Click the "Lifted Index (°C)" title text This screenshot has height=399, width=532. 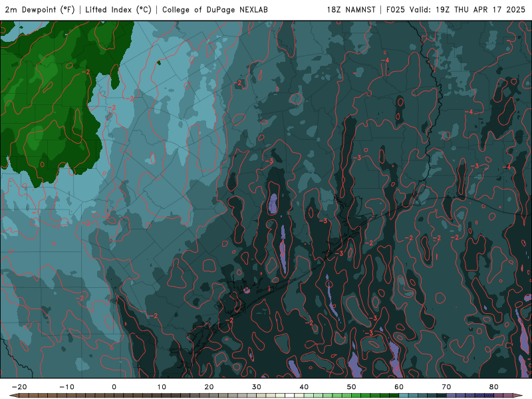(118, 9)
